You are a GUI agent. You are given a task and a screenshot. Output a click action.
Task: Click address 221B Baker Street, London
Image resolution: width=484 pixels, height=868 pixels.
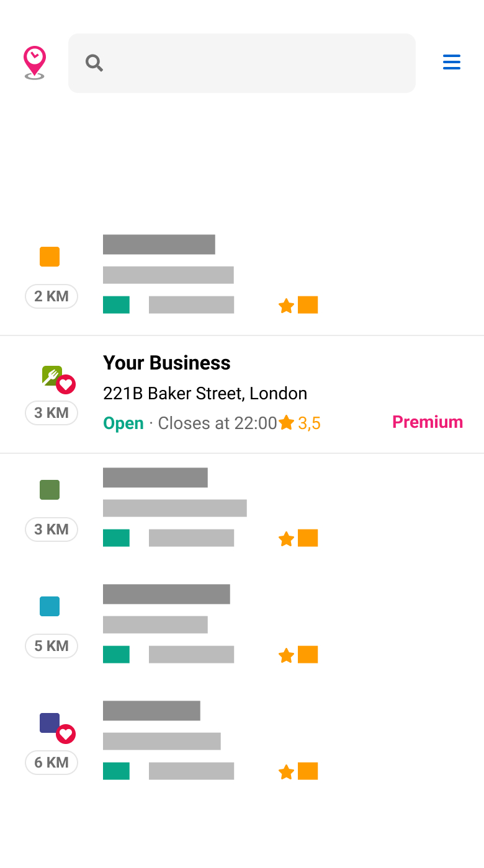coord(205,394)
